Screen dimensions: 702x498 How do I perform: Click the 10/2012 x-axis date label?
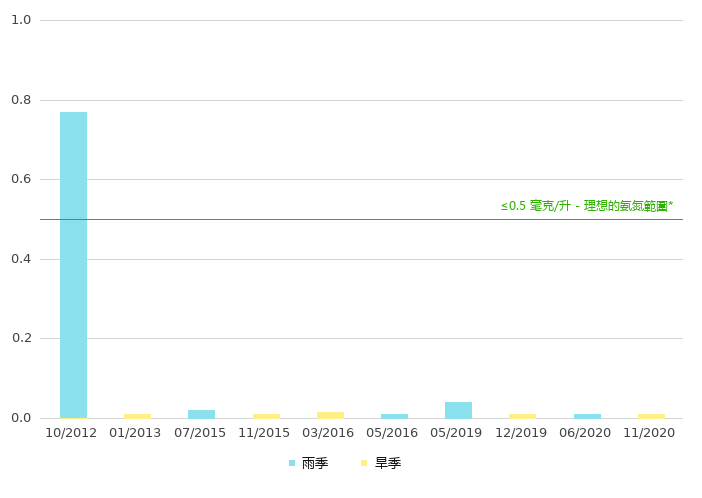point(71,433)
